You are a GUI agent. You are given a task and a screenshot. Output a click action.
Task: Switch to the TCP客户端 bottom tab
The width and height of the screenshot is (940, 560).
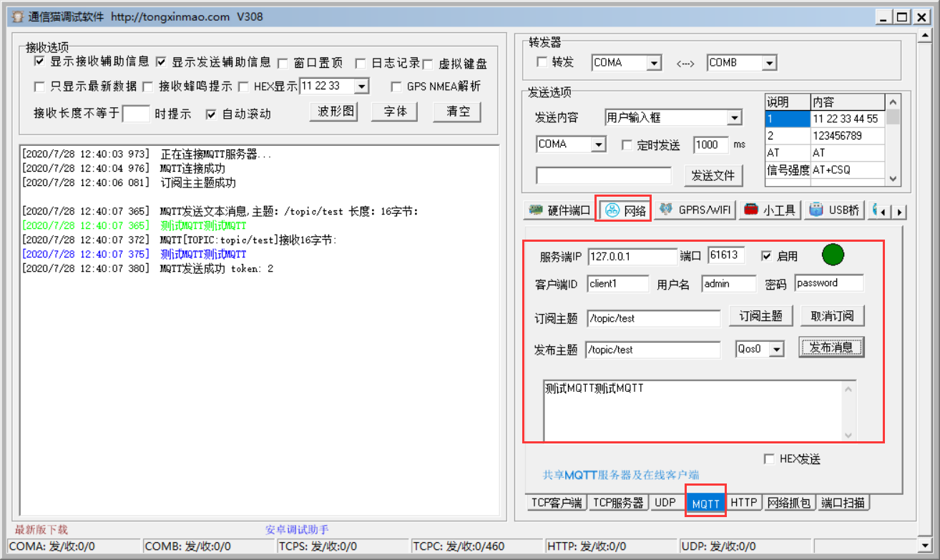click(556, 503)
